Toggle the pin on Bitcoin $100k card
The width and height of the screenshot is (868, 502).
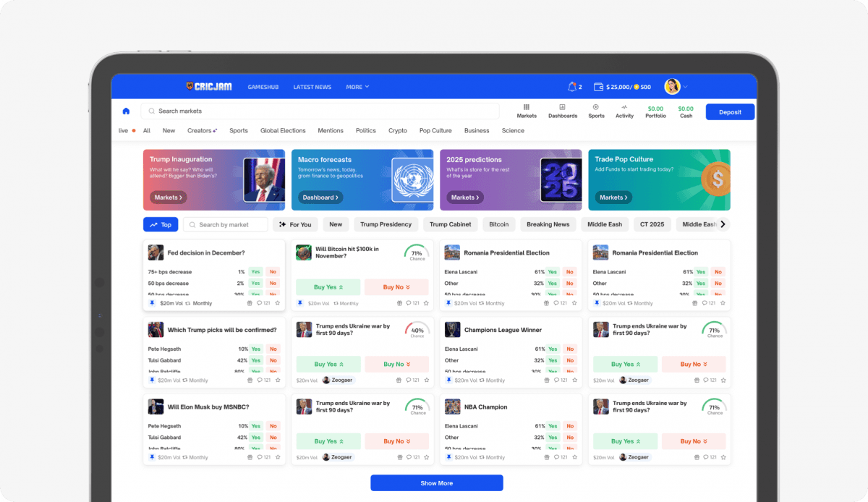tap(300, 303)
